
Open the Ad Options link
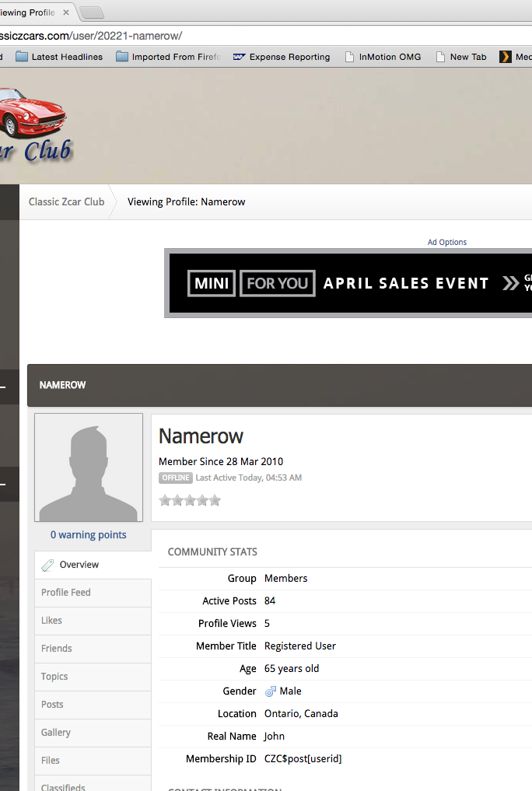pos(446,242)
